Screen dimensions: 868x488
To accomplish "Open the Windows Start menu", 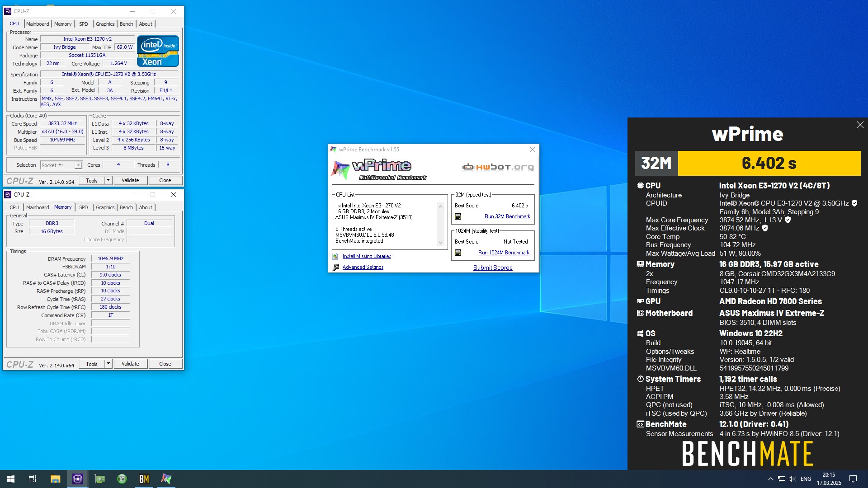I will click(x=11, y=479).
